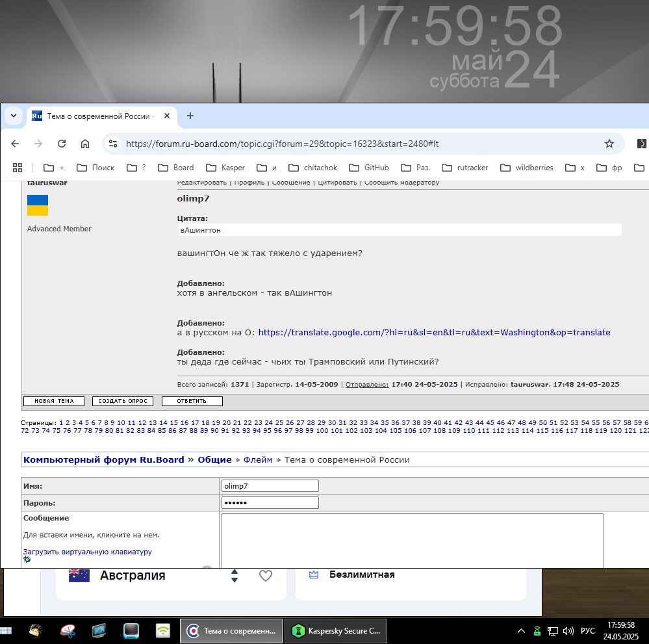Image resolution: width=649 pixels, height=644 pixels.
Task: Click the Сообщение message text area
Action: [412, 539]
